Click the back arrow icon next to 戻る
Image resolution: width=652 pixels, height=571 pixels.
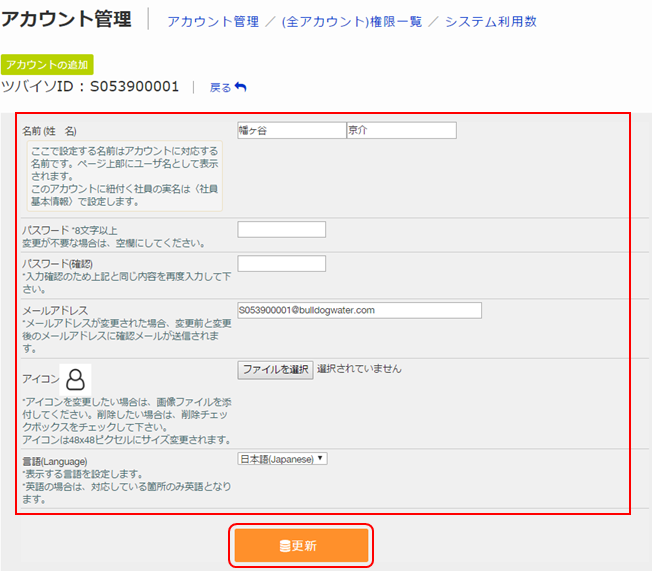click(241, 87)
